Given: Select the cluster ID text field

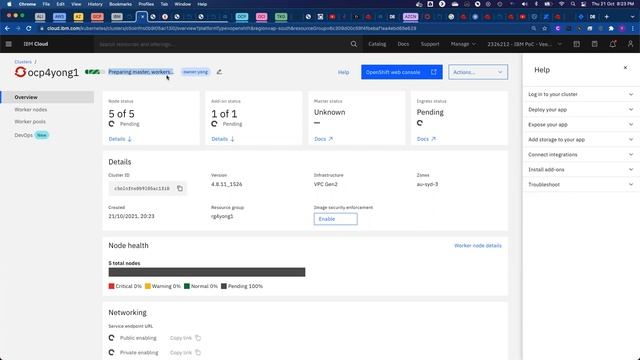Looking at the screenshot, I should click(x=142, y=189).
